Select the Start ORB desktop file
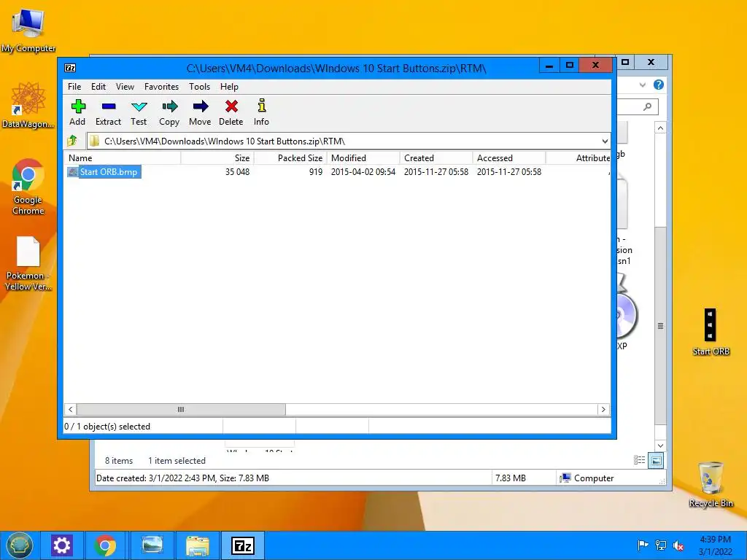This screenshot has height=560, width=747. 711,332
